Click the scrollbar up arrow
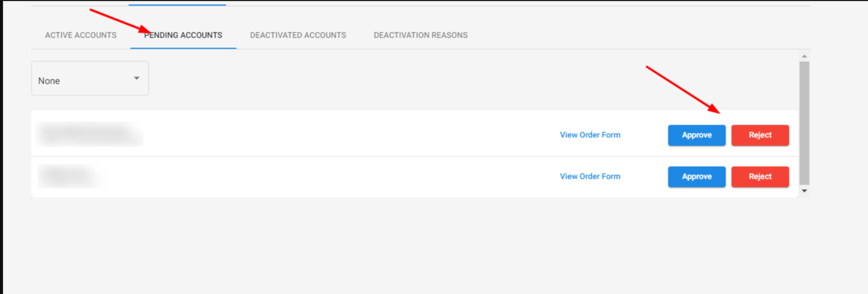 [x=804, y=56]
